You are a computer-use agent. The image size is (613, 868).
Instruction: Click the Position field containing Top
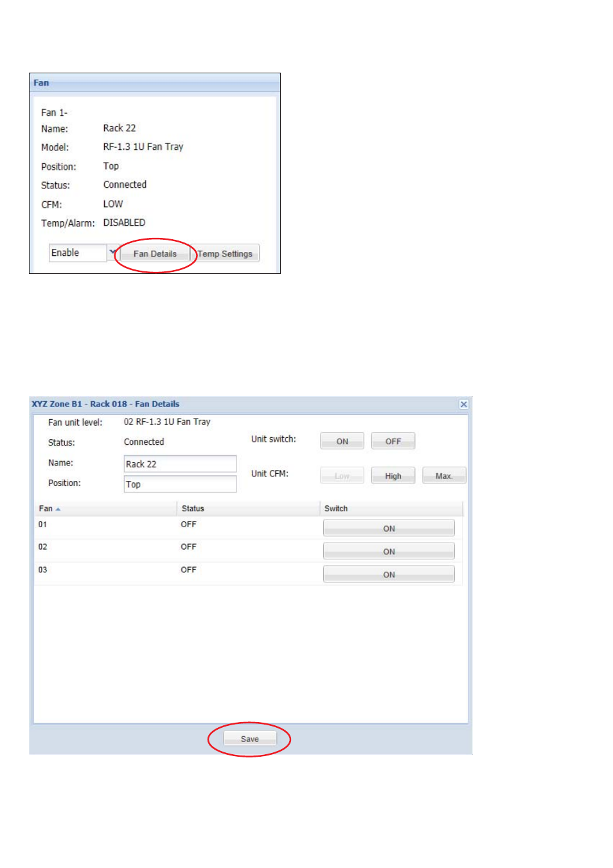[x=180, y=484]
